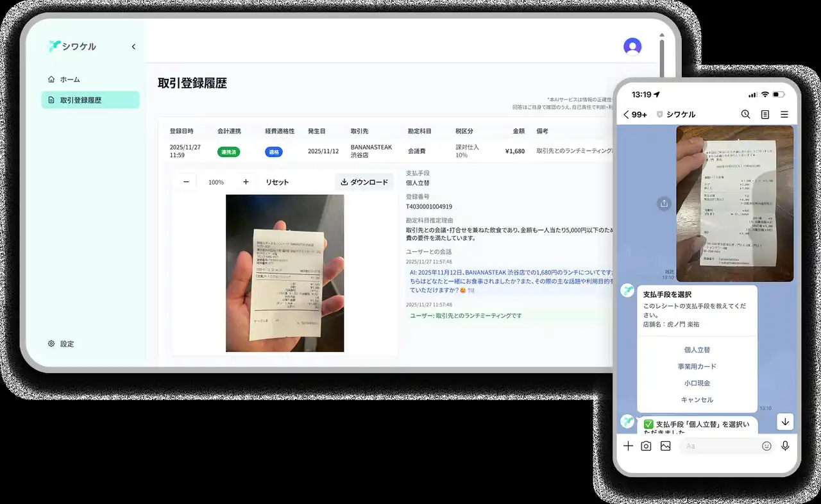Image resolution: width=821 pixels, height=504 pixels.
Task: Tap the search icon in the chat header
Action: coord(745,114)
